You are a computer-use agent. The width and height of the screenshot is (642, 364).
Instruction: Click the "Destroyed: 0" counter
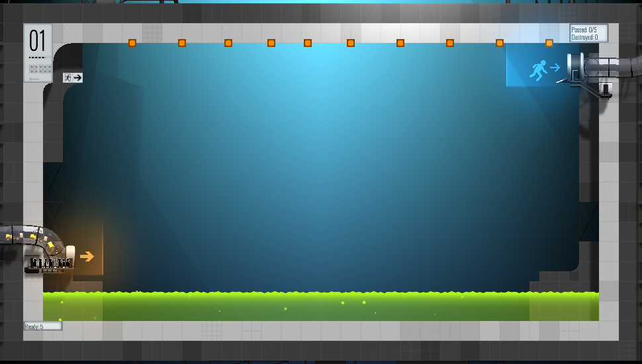[584, 37]
